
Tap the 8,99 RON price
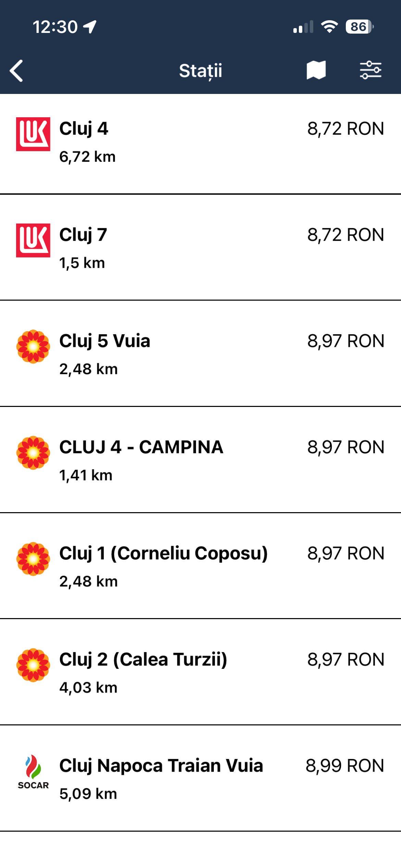345,765
